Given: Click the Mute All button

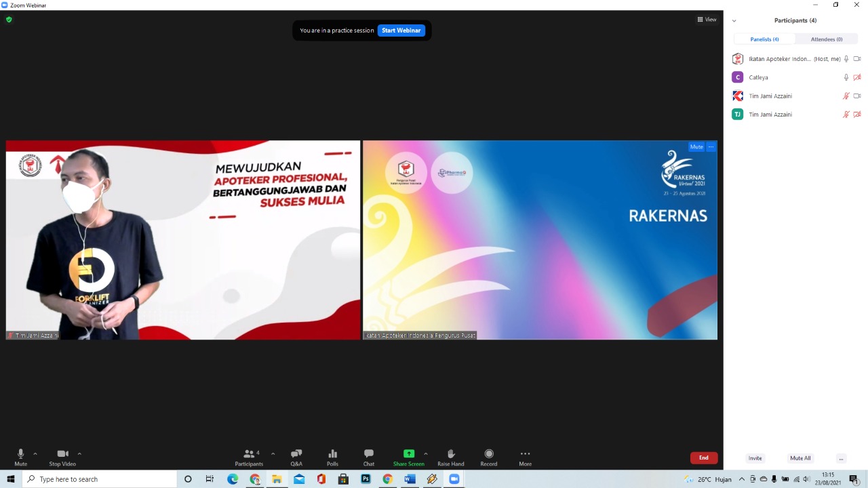Looking at the screenshot, I should point(800,458).
